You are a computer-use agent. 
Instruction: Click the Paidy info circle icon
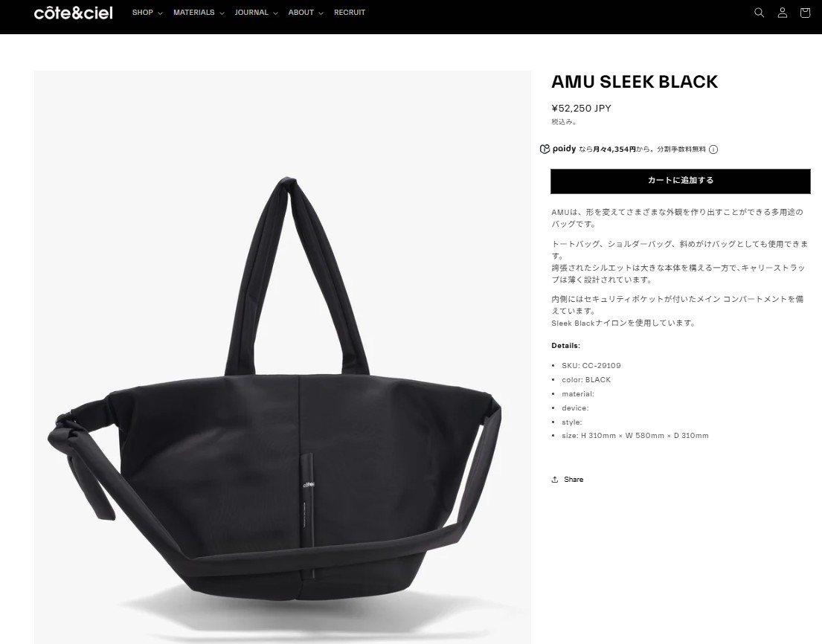[713, 149]
